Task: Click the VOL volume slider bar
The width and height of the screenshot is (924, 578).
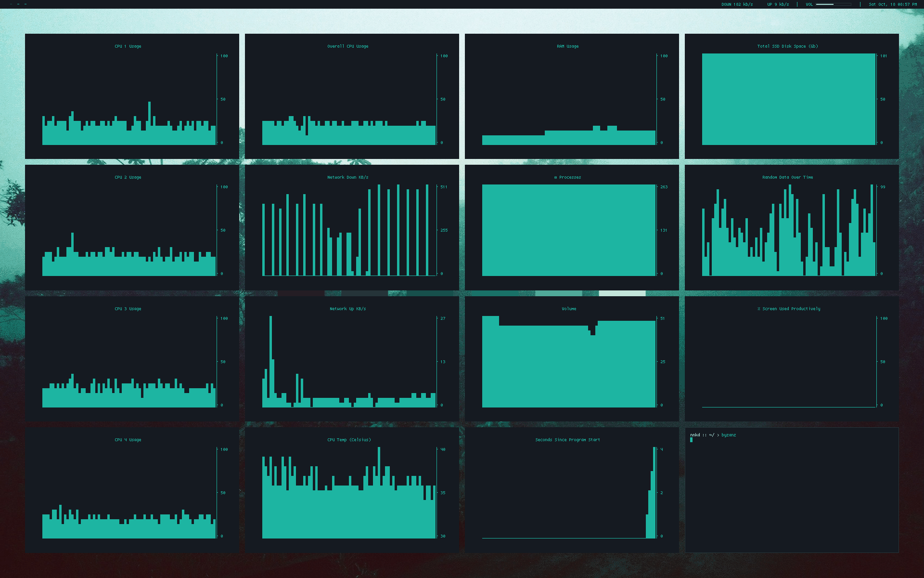Action: click(x=833, y=4)
